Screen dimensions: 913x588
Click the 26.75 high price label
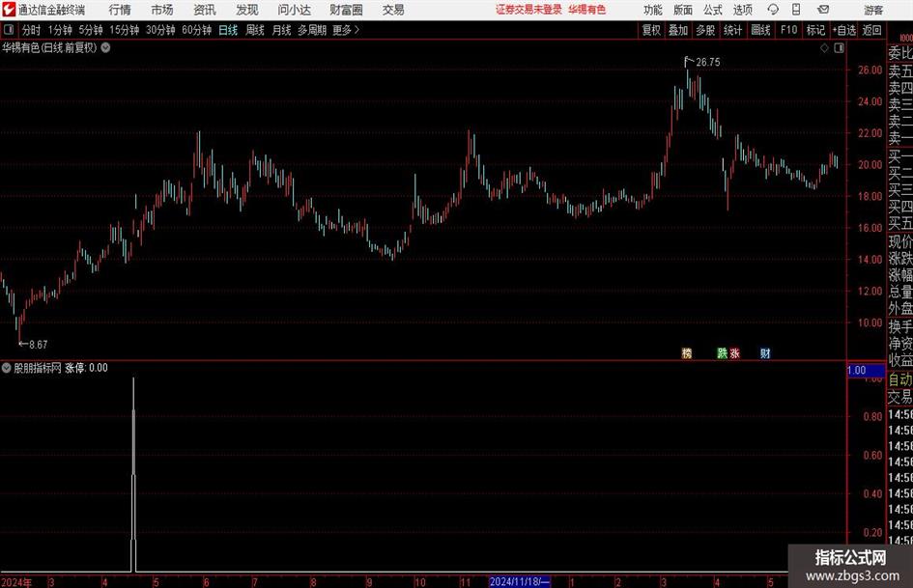point(707,62)
